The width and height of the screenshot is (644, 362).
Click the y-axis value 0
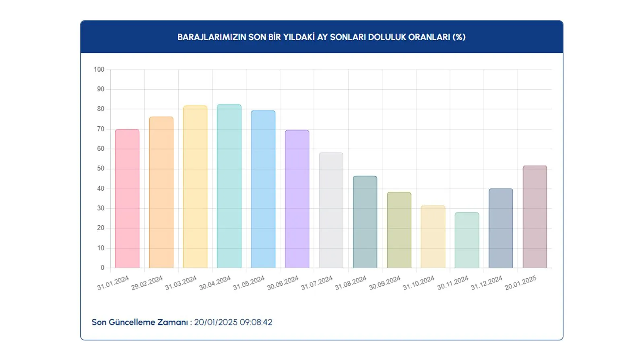coord(103,268)
